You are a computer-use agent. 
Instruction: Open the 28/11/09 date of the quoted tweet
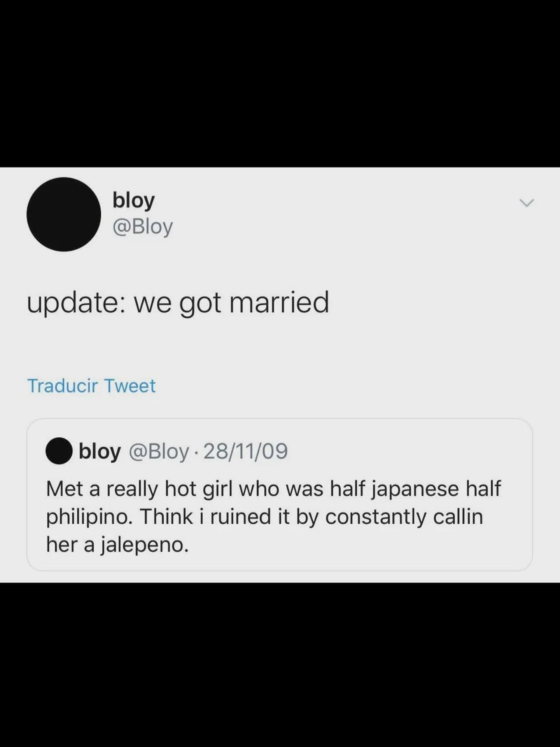click(245, 451)
